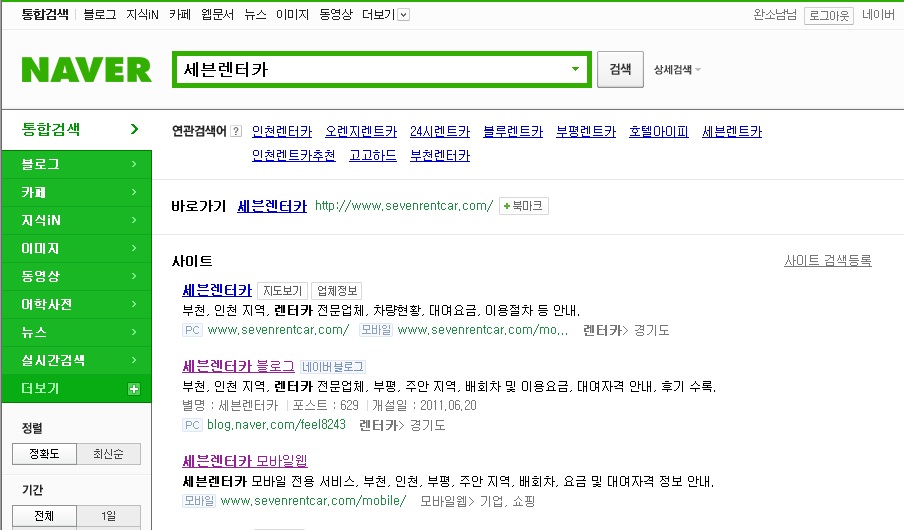Click the 검색 search button

(620, 69)
